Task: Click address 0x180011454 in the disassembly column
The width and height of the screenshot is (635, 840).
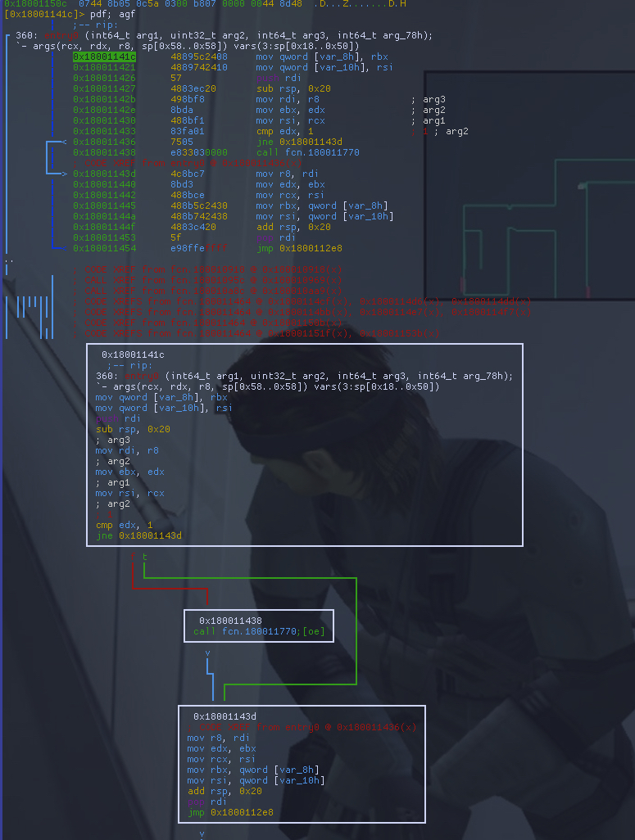Action: pos(104,248)
